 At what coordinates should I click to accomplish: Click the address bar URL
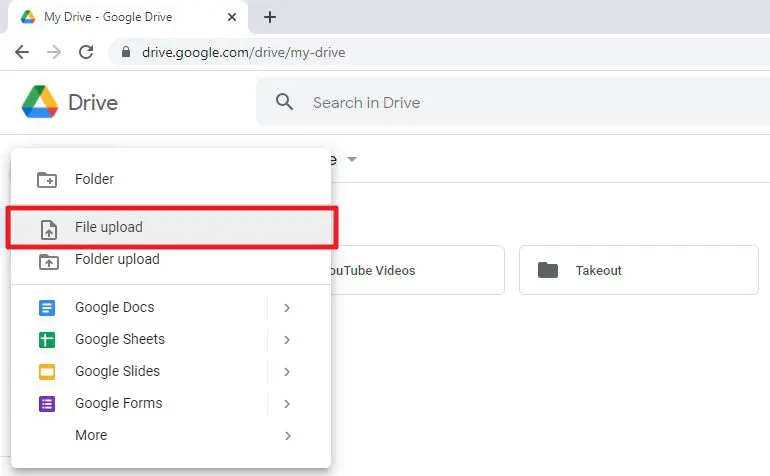point(244,52)
